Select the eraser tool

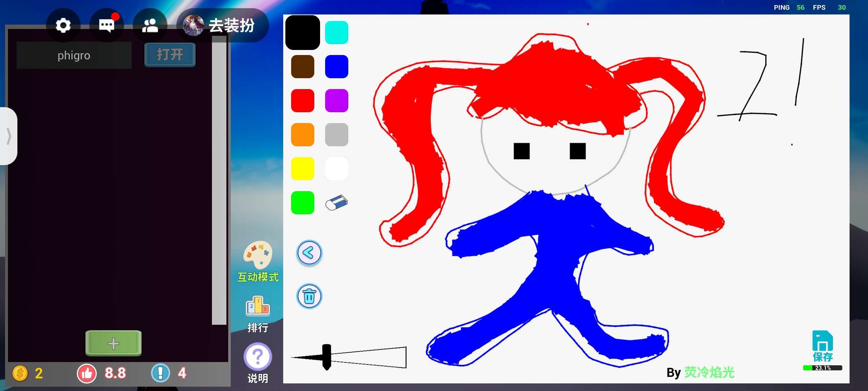pyautogui.click(x=336, y=203)
